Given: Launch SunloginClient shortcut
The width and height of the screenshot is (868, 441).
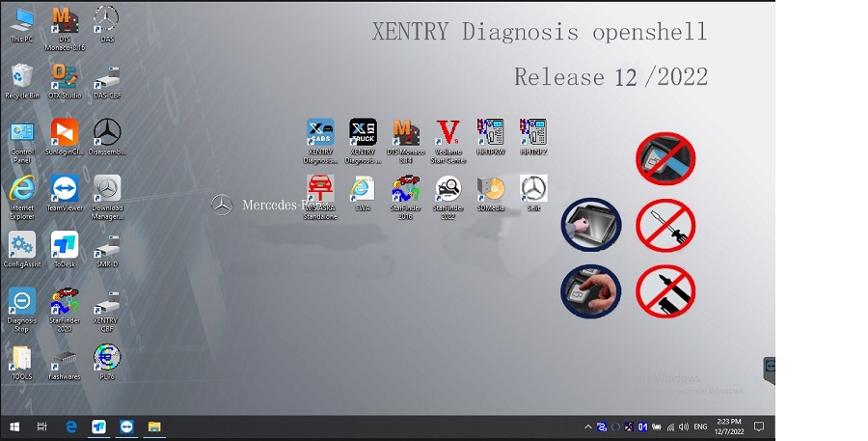Looking at the screenshot, I should pyautogui.click(x=65, y=137).
